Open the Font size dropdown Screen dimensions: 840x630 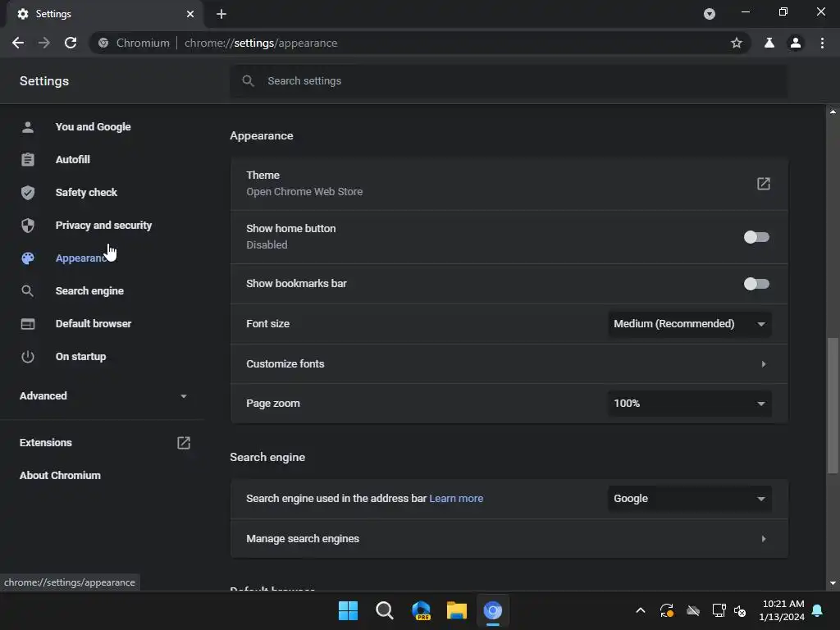pyautogui.click(x=690, y=324)
